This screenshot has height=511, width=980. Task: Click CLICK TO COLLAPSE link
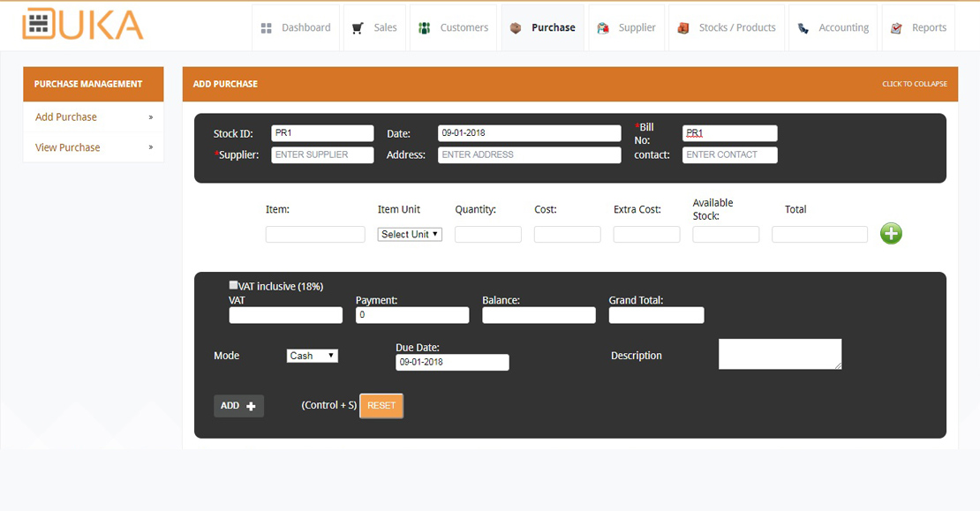[x=915, y=84]
